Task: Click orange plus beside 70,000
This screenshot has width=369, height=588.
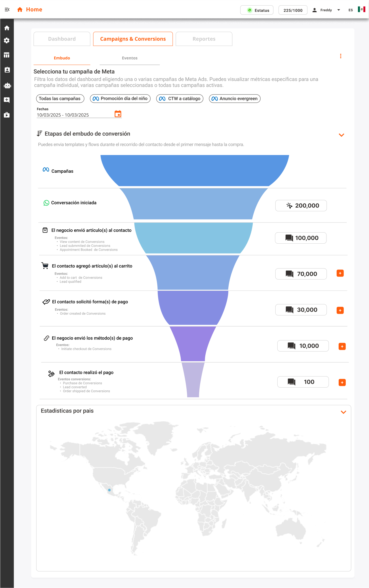Action: coord(340,273)
